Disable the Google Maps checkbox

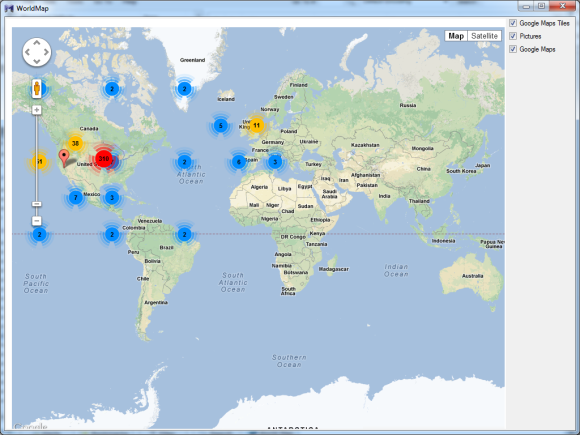[x=513, y=49]
